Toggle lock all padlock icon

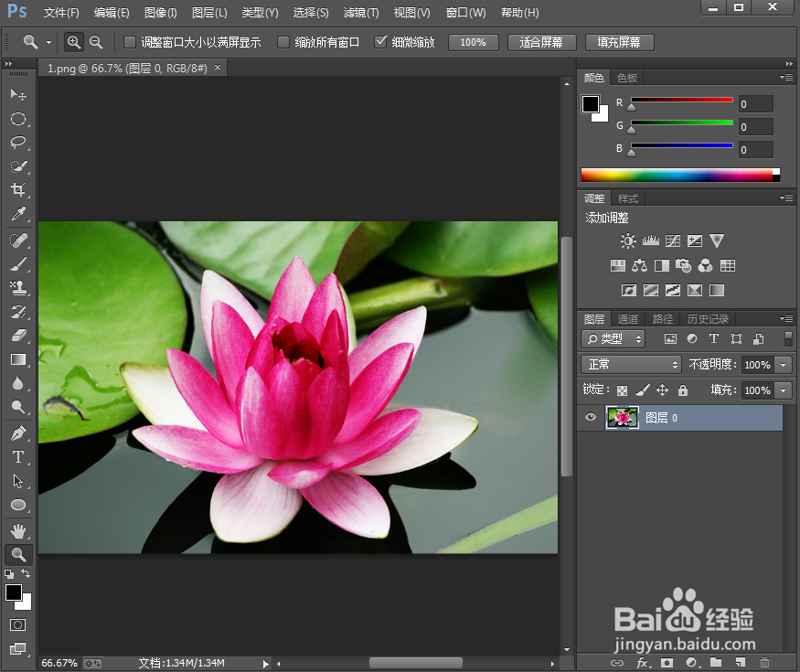pos(683,390)
